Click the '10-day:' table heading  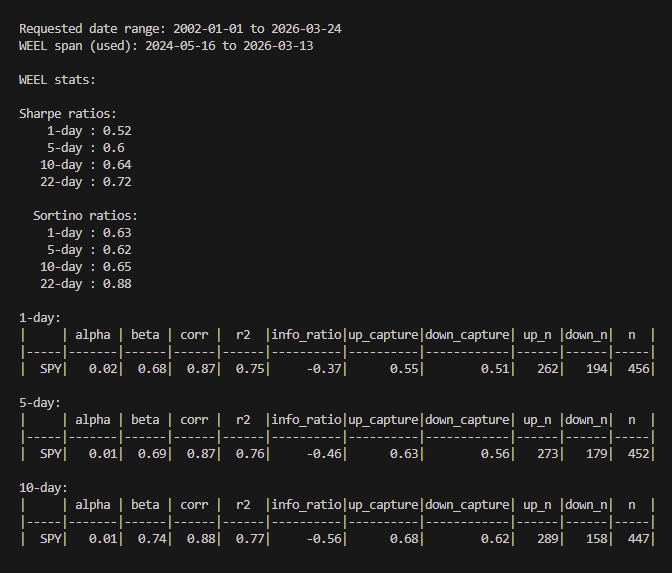pos(43,488)
